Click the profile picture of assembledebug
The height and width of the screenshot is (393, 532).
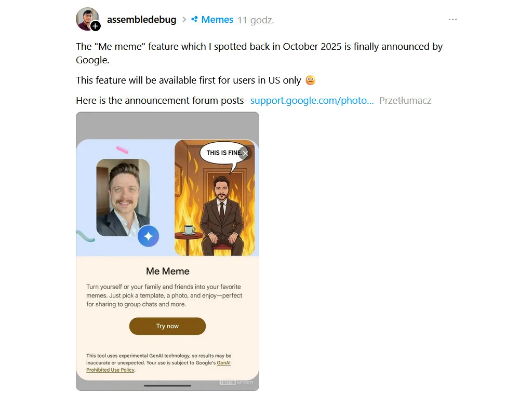[88, 19]
